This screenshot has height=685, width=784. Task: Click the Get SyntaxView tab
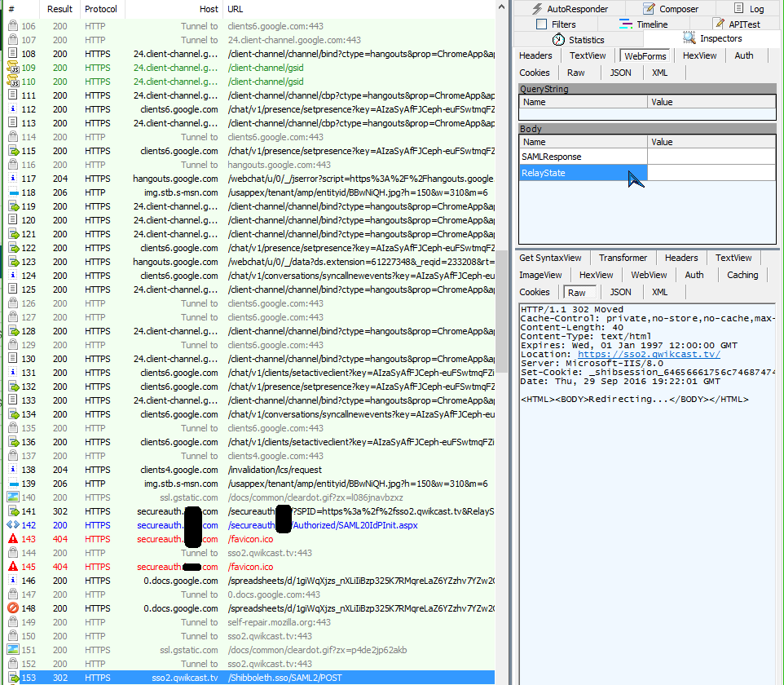point(550,258)
